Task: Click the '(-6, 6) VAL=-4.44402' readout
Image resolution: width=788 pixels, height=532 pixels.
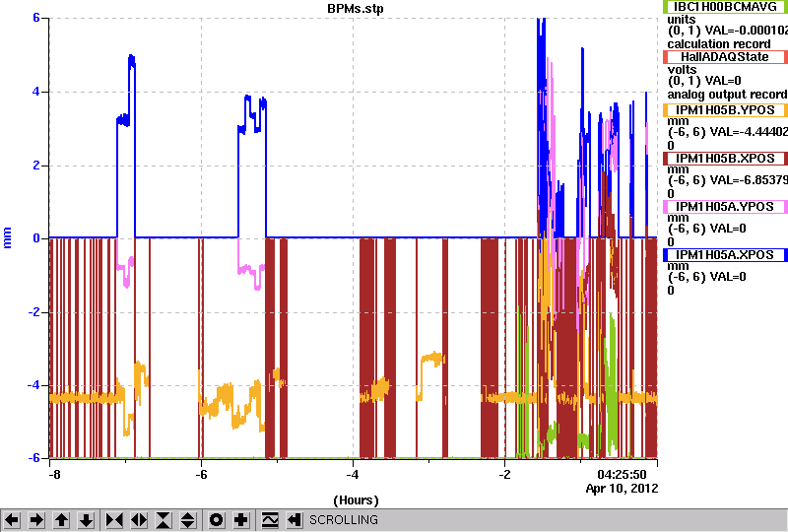Action: click(728, 132)
